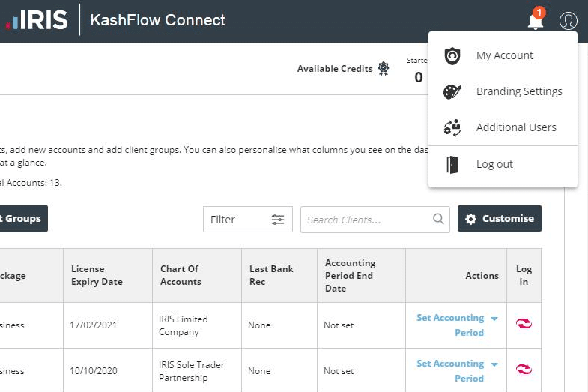Select Log out from the menu

494,164
